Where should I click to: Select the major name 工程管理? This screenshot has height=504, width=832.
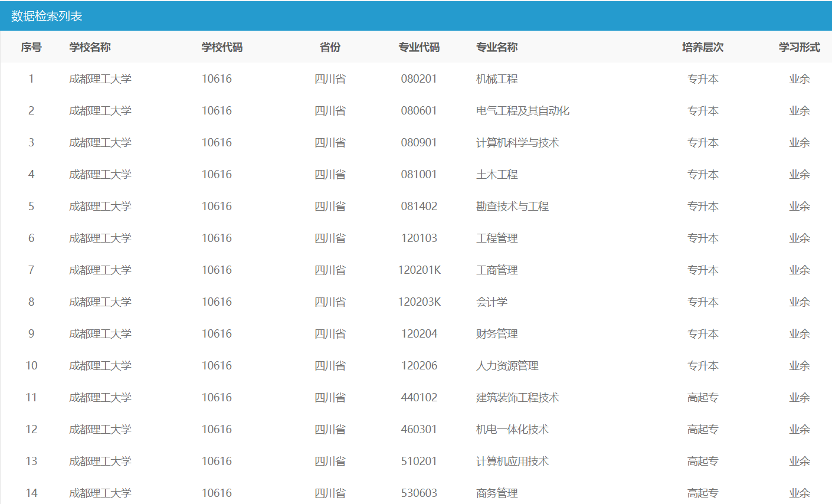497,238
